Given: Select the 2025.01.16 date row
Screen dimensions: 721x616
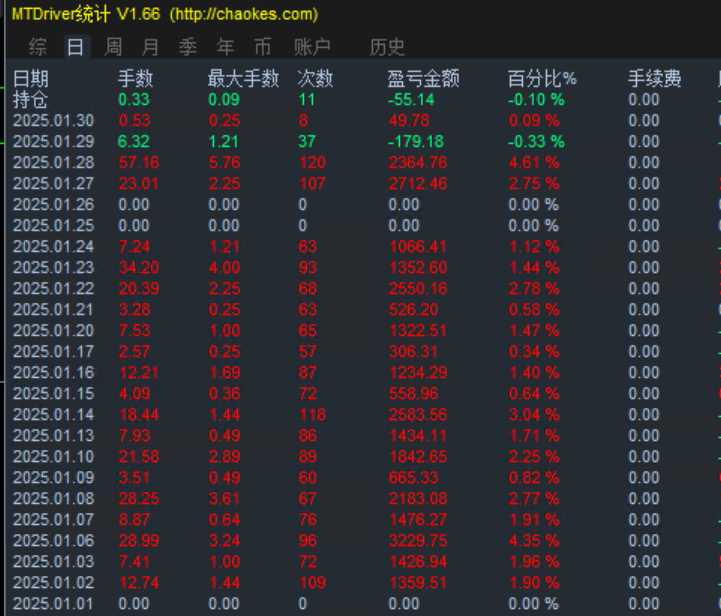Looking at the screenshot, I should pyautogui.click(x=53, y=372).
